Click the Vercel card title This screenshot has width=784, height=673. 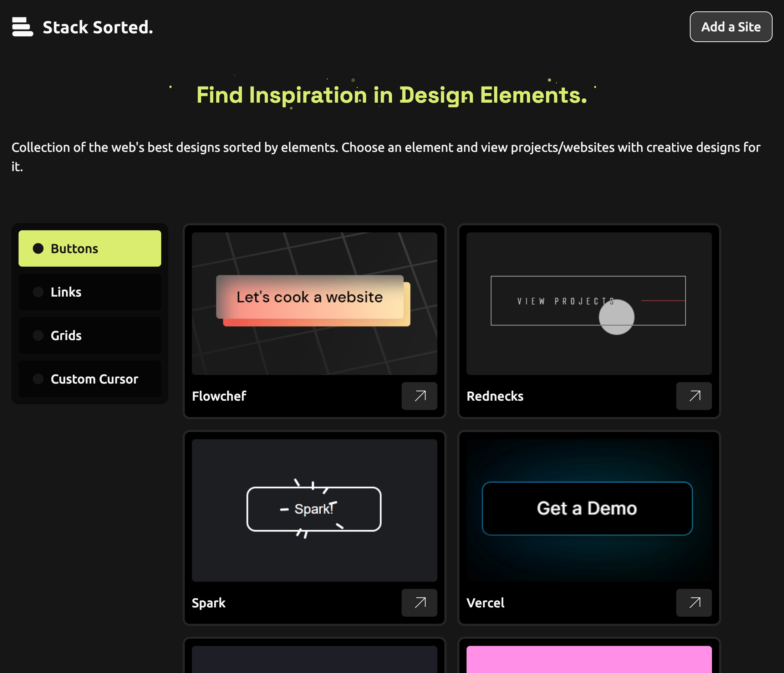(485, 603)
